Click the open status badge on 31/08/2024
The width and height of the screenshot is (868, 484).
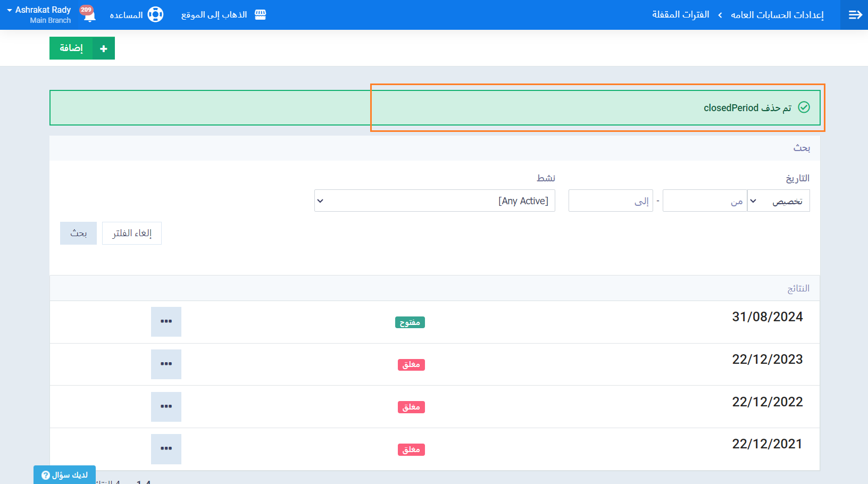[x=410, y=322]
